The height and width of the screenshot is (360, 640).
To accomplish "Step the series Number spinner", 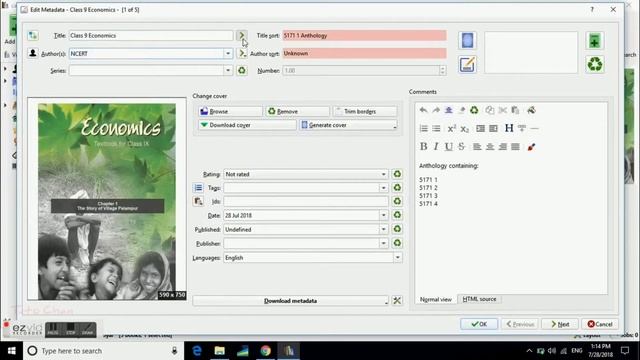I will pos(442,70).
